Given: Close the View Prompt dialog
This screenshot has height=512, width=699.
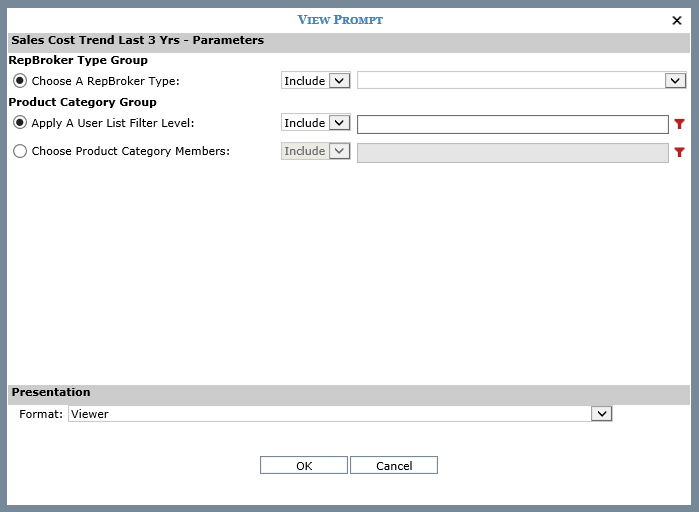Looking at the screenshot, I should 677,20.
